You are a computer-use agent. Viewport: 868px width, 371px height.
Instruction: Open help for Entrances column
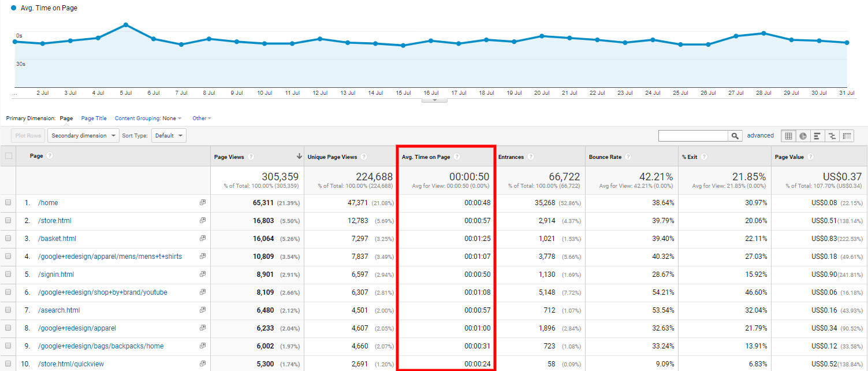pos(531,157)
